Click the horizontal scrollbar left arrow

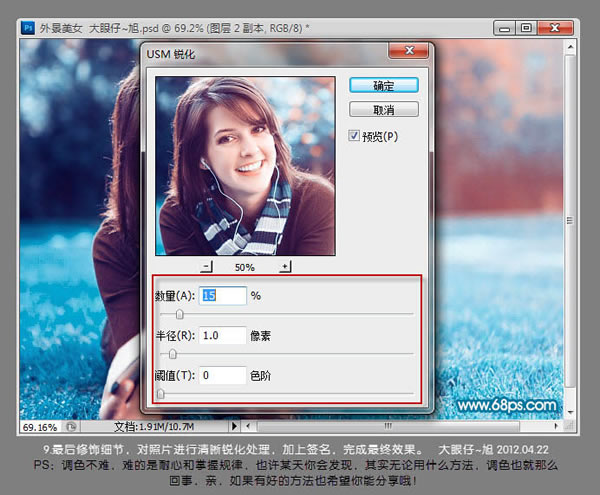tap(248, 426)
